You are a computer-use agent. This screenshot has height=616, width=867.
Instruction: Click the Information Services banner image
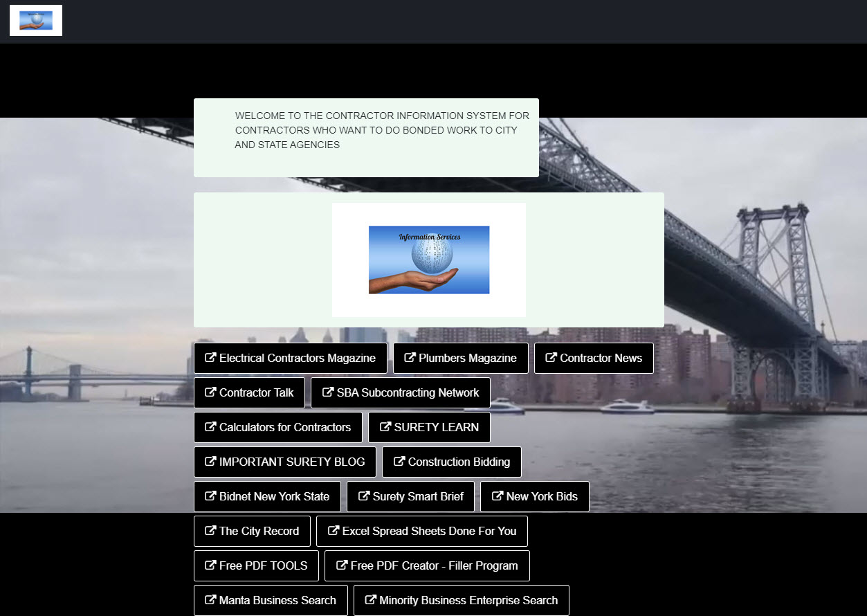click(x=428, y=260)
